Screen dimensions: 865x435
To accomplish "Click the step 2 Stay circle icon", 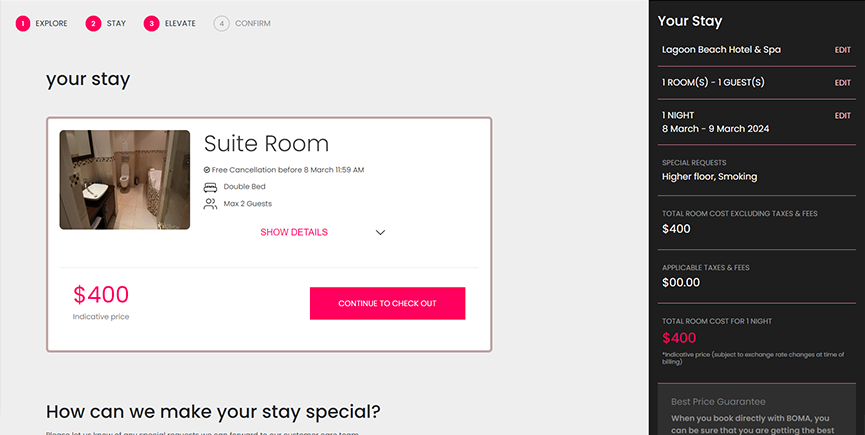I will tap(94, 23).
